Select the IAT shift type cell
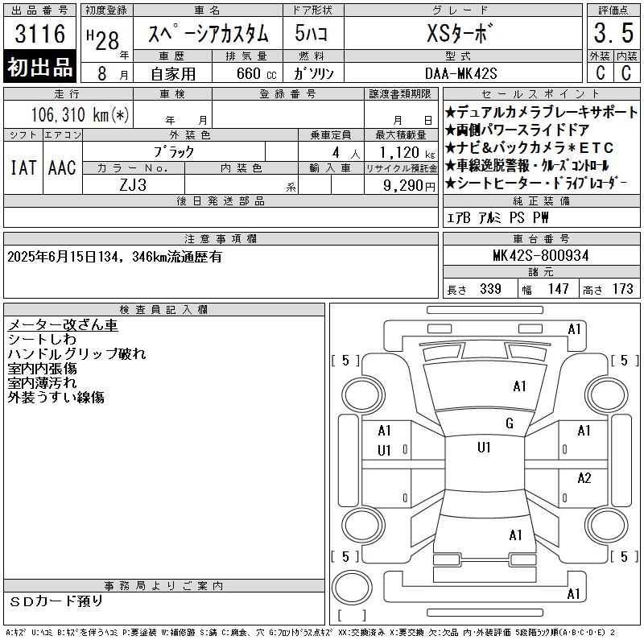Screen dimensions: 644x644 tap(23, 168)
